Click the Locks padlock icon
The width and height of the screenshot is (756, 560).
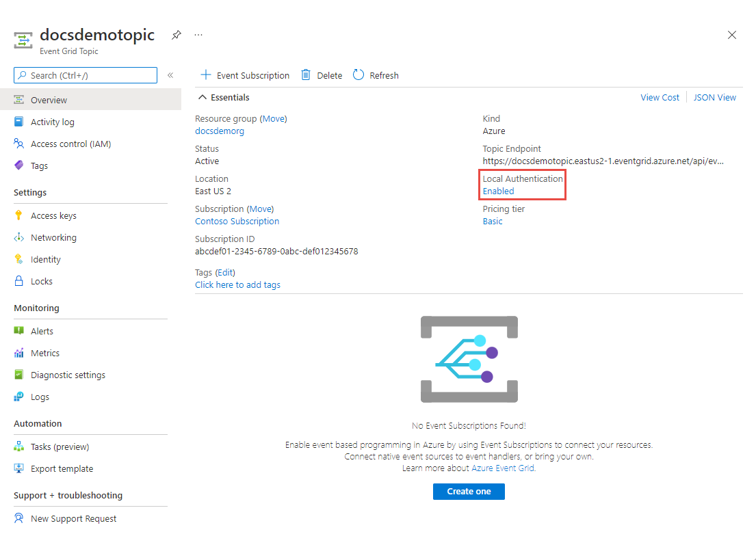click(x=18, y=281)
